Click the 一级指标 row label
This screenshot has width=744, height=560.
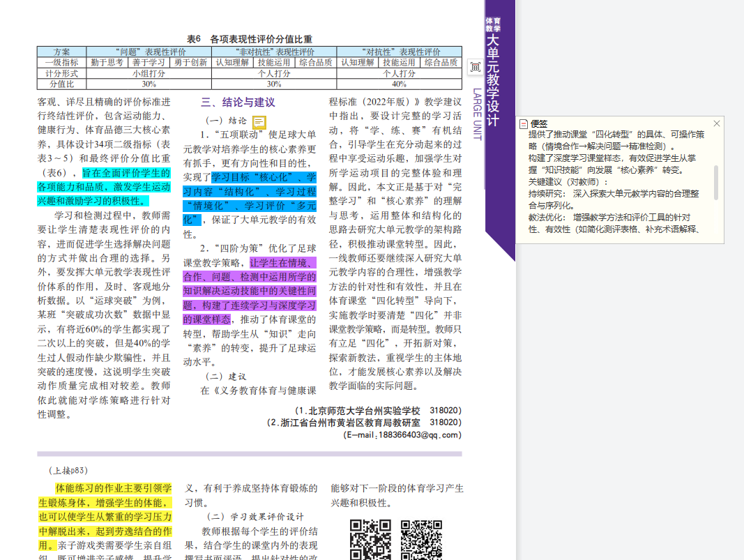click(61, 63)
